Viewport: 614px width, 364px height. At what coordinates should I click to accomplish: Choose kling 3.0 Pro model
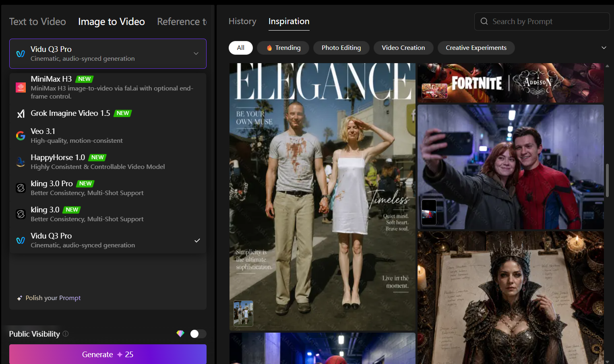coord(108,188)
